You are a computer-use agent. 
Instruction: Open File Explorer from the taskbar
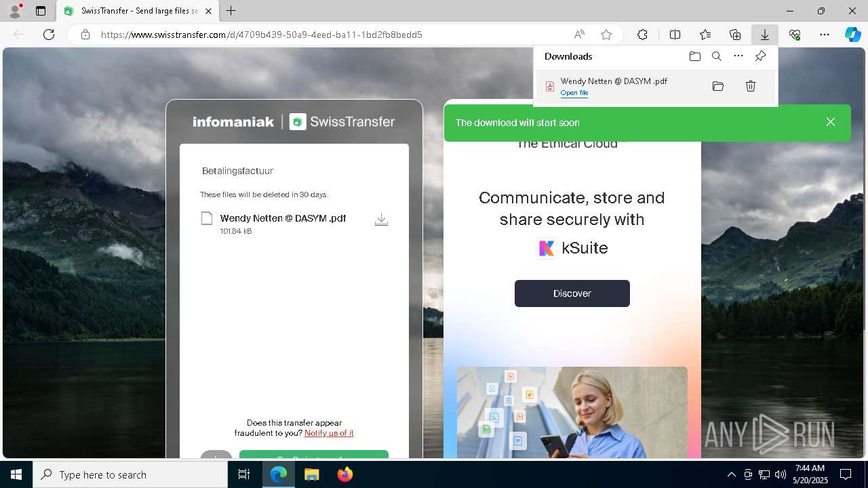[311, 474]
